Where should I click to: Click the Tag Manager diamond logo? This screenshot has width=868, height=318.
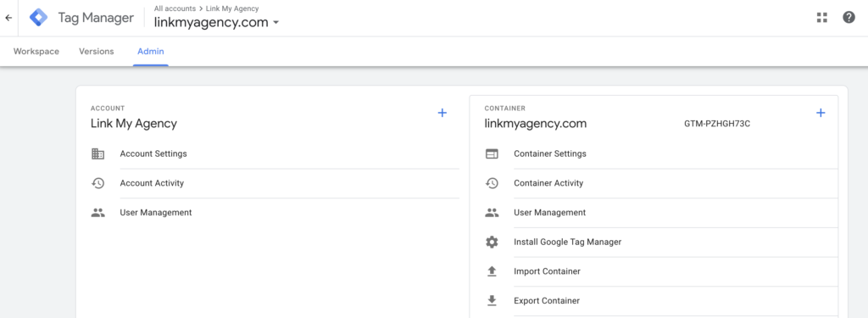[x=39, y=18]
